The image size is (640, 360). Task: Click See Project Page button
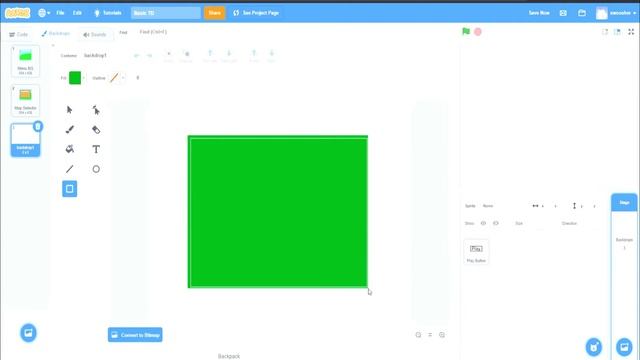(x=256, y=13)
